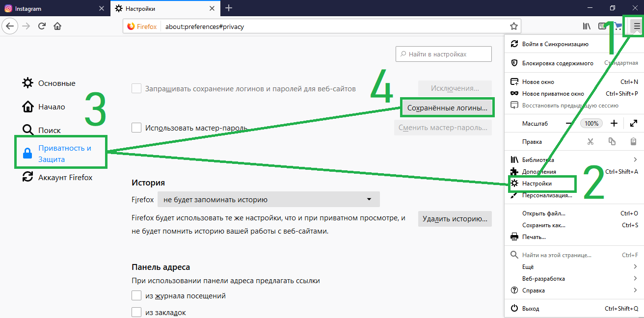Open the hamburger application menu

637,26
